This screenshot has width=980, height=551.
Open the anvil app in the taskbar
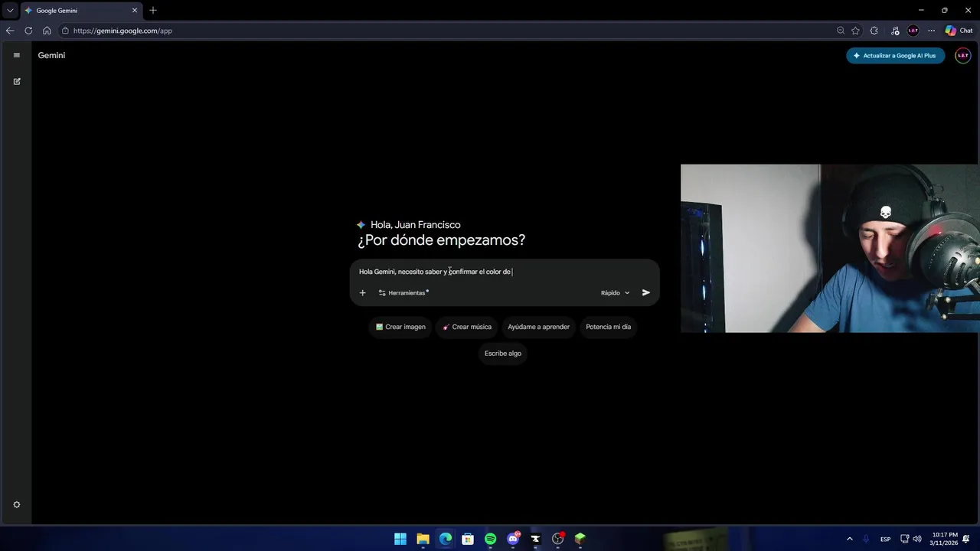tap(535, 539)
